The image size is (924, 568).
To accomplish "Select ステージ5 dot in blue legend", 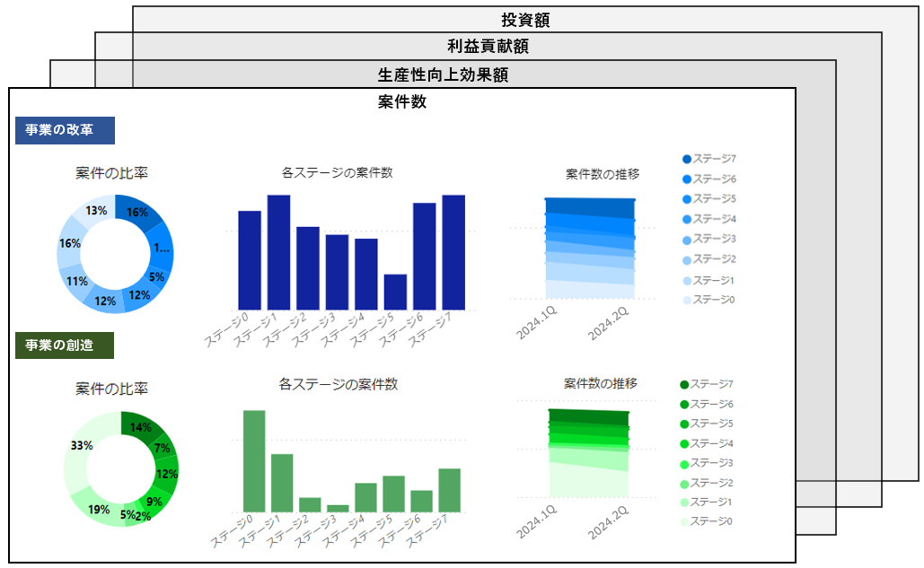I will 687,199.
